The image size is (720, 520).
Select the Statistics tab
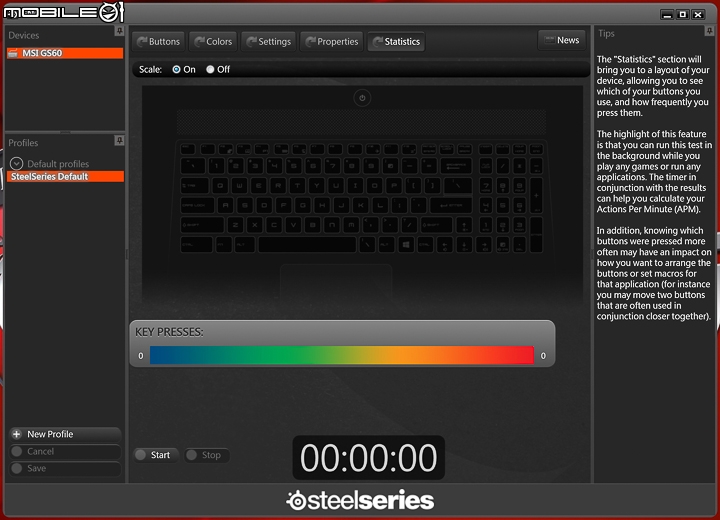click(x=396, y=42)
